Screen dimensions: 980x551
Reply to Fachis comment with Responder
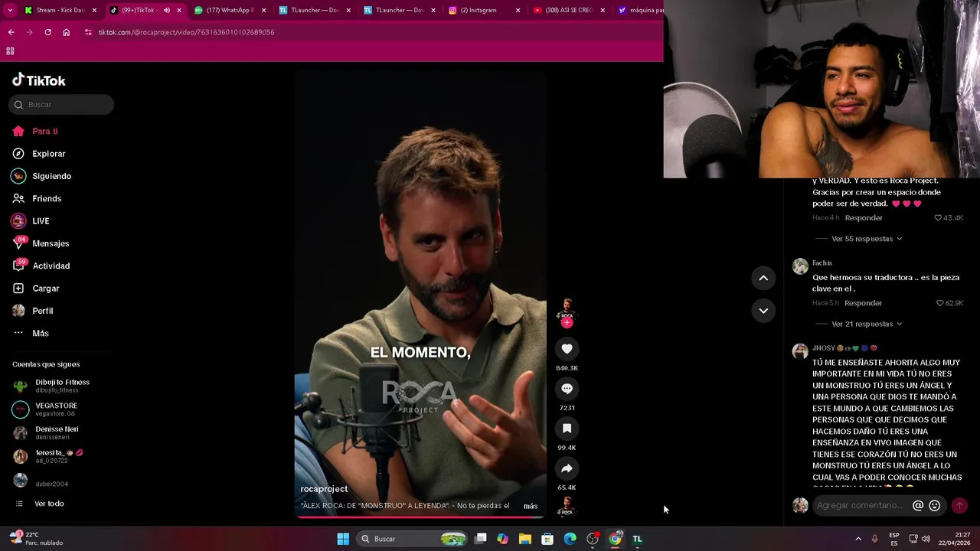863,303
